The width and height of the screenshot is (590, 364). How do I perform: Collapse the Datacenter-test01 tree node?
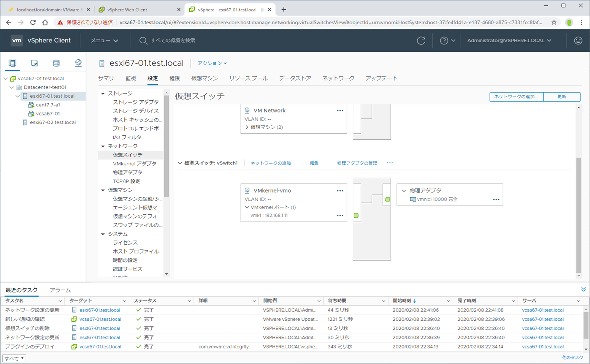click(12, 87)
